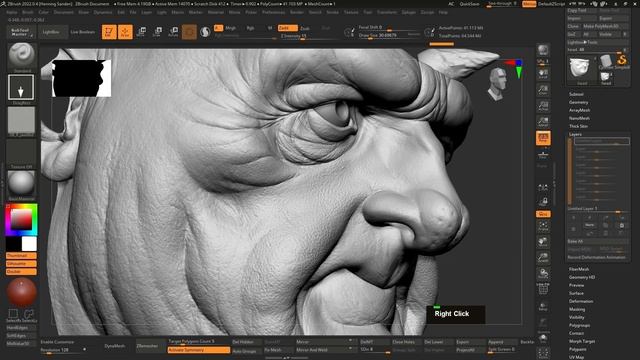Click the QuickSave button
This screenshot has height=360, width=640.
point(469,4)
